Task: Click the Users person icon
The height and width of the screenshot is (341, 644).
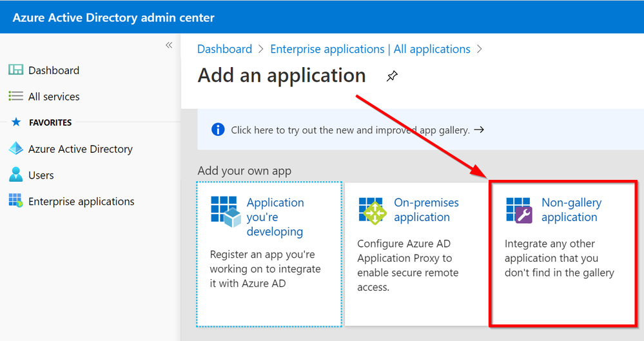Action: pos(16,175)
